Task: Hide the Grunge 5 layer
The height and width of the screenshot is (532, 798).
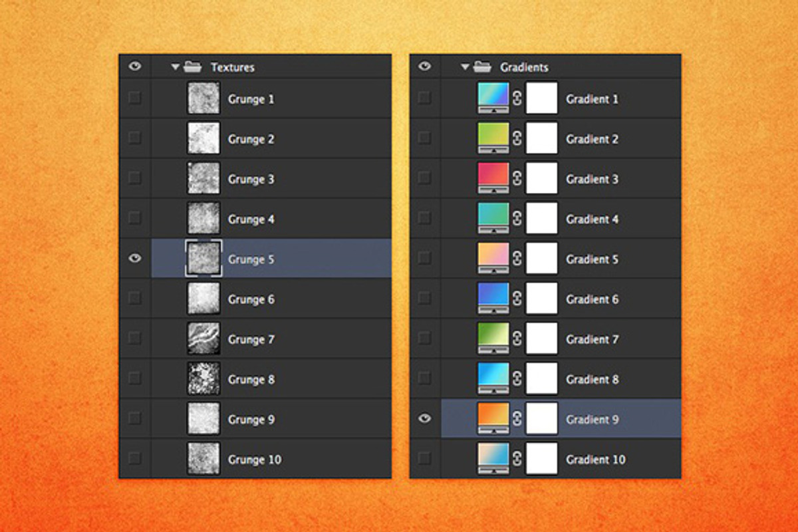Action: point(135,258)
